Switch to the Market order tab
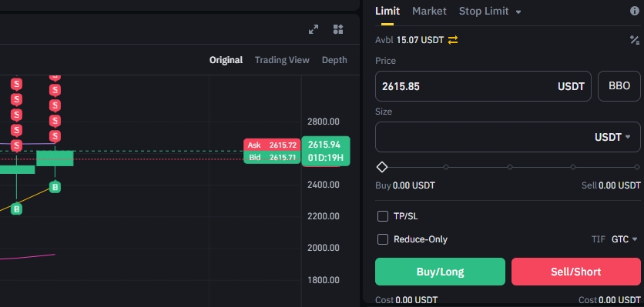The image size is (644, 307). pos(429,11)
